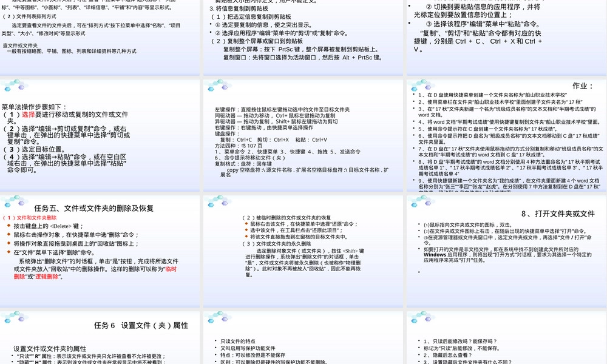Click the heading ( 2 ) 文件列表排列方式
Image resolution: width=607 pixels, height=364 pixels.
(29, 16)
